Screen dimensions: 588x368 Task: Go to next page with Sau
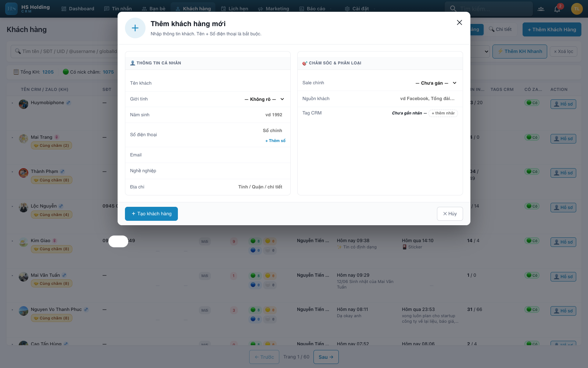tap(326, 357)
